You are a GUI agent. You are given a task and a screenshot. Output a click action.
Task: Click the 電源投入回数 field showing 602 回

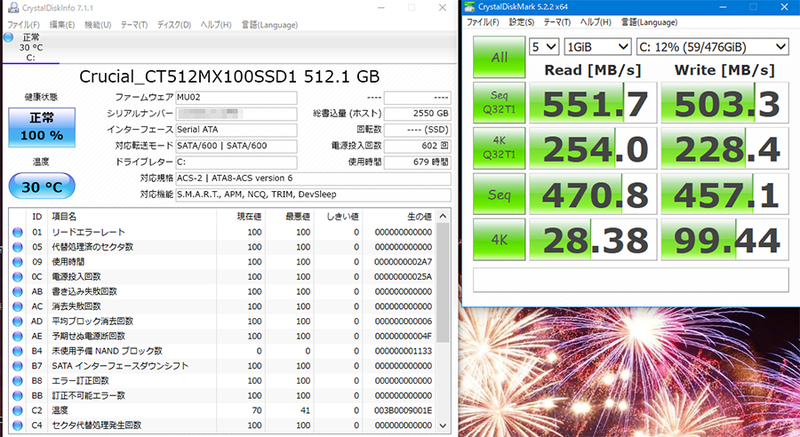tap(417, 146)
